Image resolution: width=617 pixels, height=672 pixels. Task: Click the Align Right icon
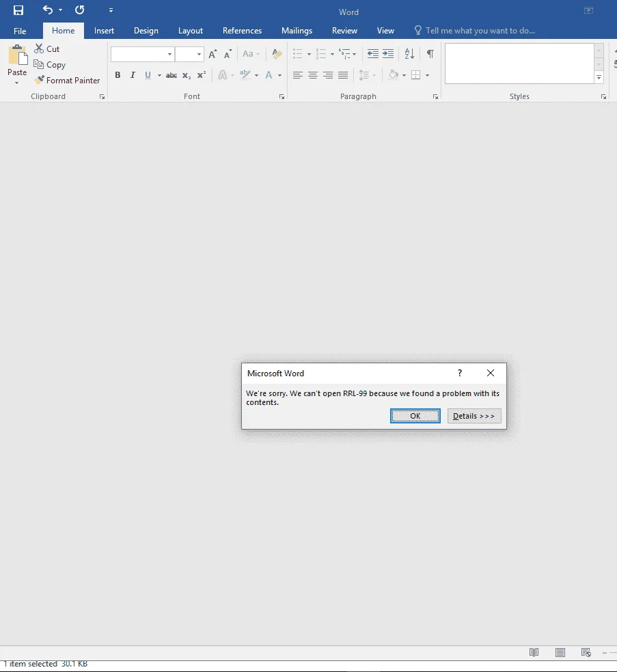pyautogui.click(x=328, y=75)
